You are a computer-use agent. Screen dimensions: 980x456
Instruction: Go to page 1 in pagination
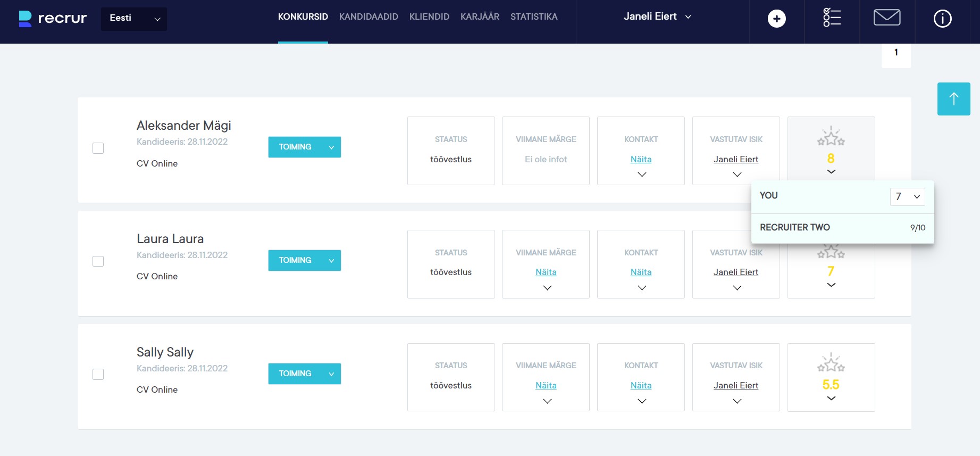(x=896, y=53)
